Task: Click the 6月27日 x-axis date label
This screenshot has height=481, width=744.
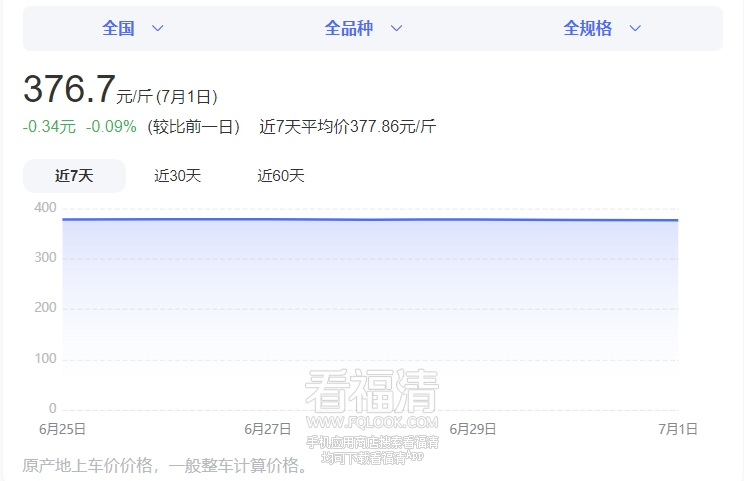Action: (267, 429)
